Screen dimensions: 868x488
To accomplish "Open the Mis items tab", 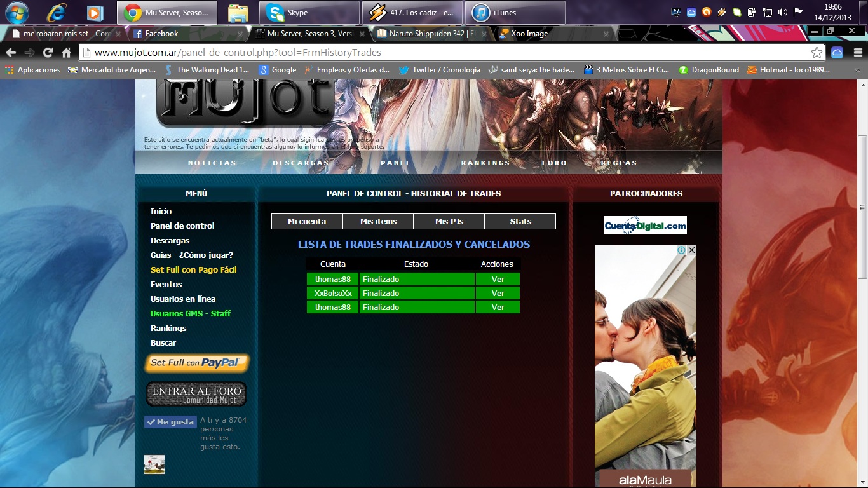I will [378, 221].
